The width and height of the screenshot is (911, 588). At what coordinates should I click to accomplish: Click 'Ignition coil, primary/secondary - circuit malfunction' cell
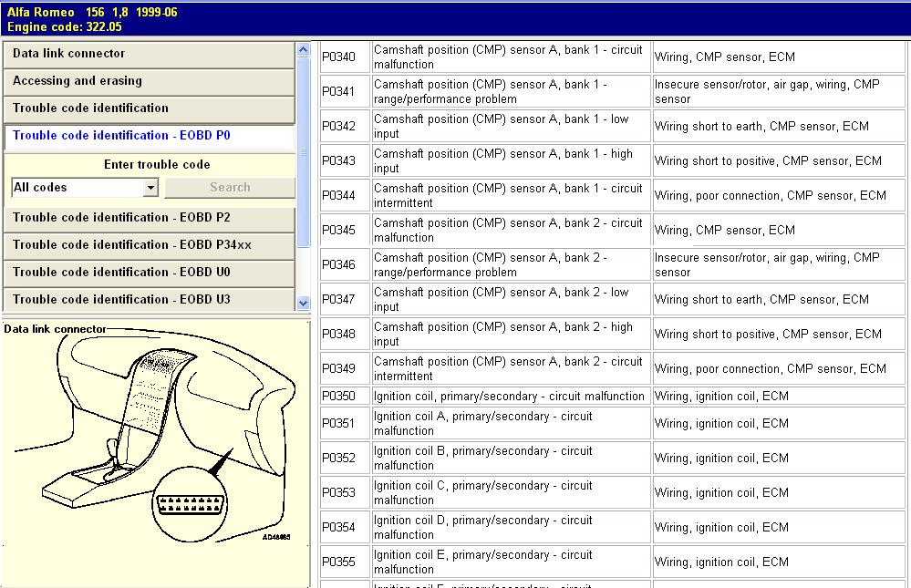click(512, 397)
